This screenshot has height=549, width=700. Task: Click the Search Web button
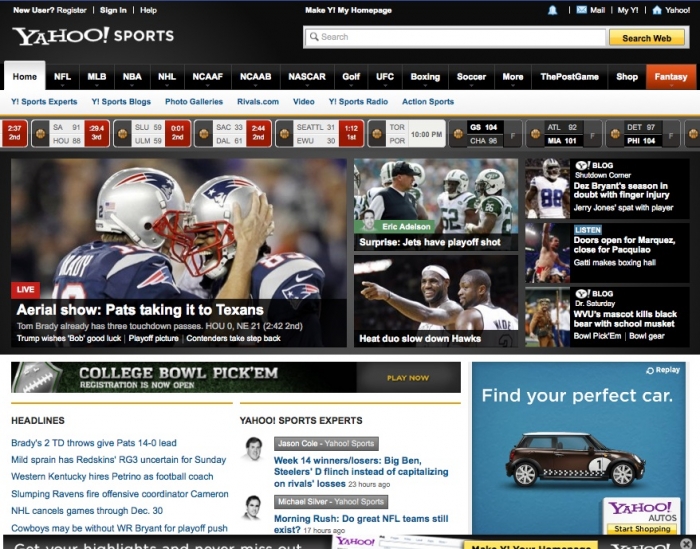(x=647, y=38)
